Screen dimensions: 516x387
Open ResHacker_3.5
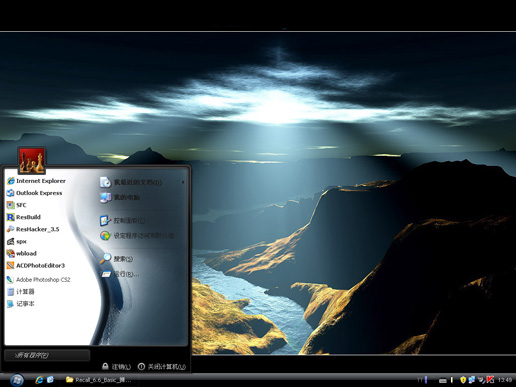33,229
